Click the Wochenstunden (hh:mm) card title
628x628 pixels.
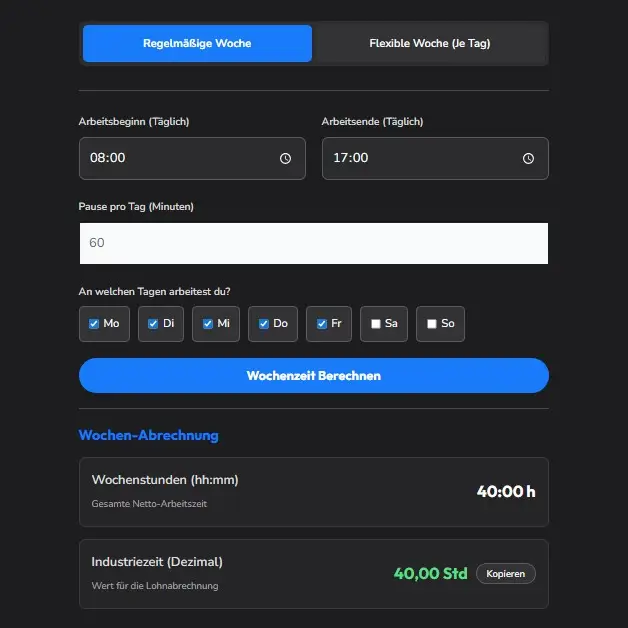point(165,480)
